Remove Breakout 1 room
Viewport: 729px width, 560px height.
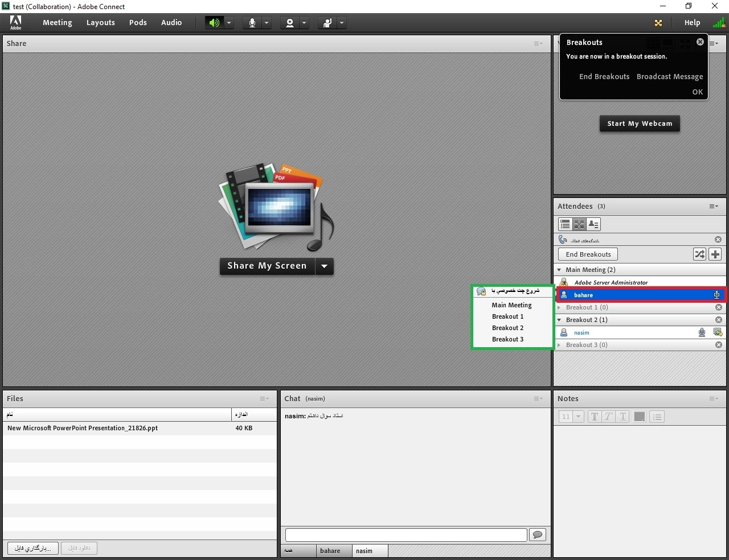pos(719,307)
